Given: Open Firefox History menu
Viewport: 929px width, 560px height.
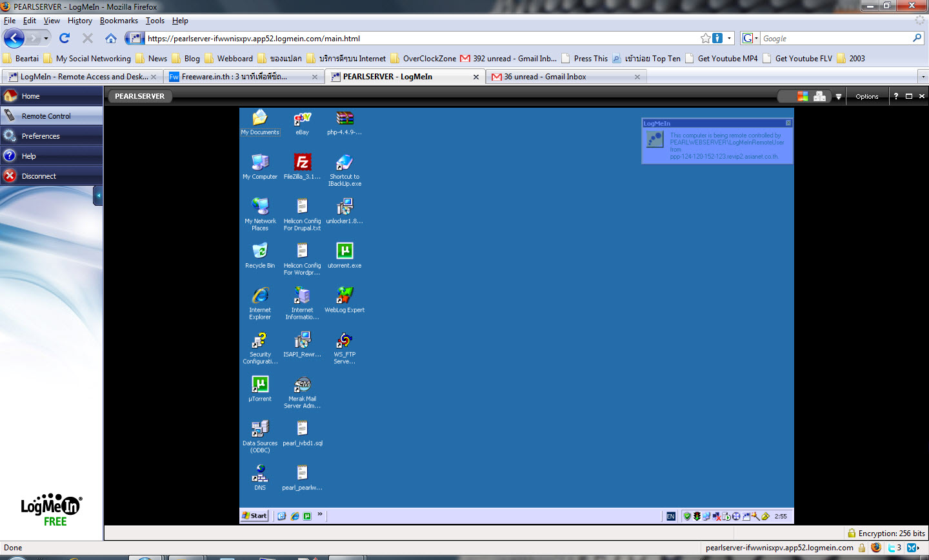Looking at the screenshot, I should [80, 21].
